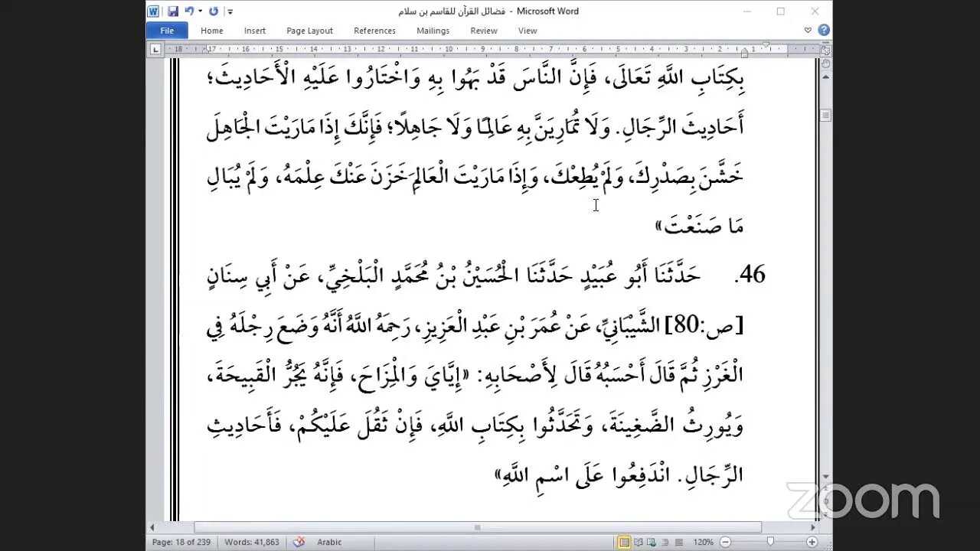Toggle the ruler with the View Ruler button

pyautogui.click(x=825, y=51)
